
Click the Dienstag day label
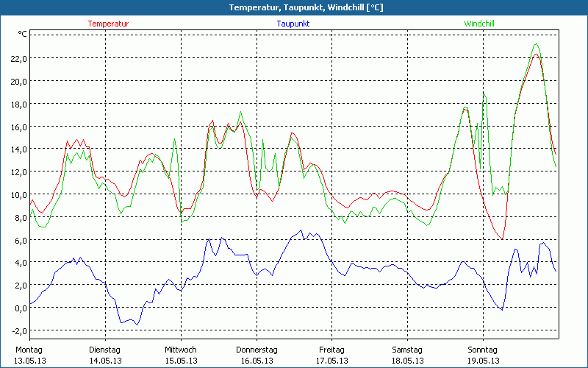pyautogui.click(x=104, y=350)
